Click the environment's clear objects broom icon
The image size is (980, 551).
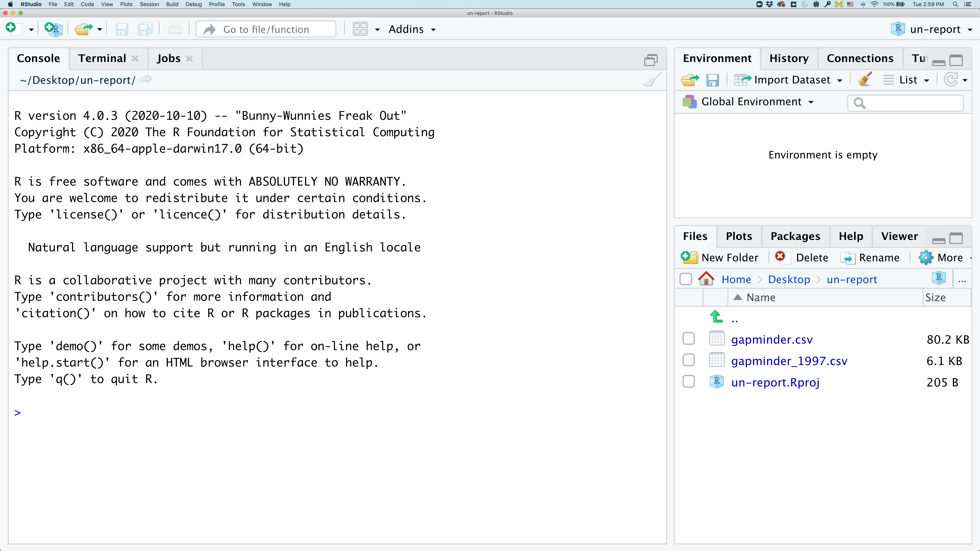click(x=865, y=80)
